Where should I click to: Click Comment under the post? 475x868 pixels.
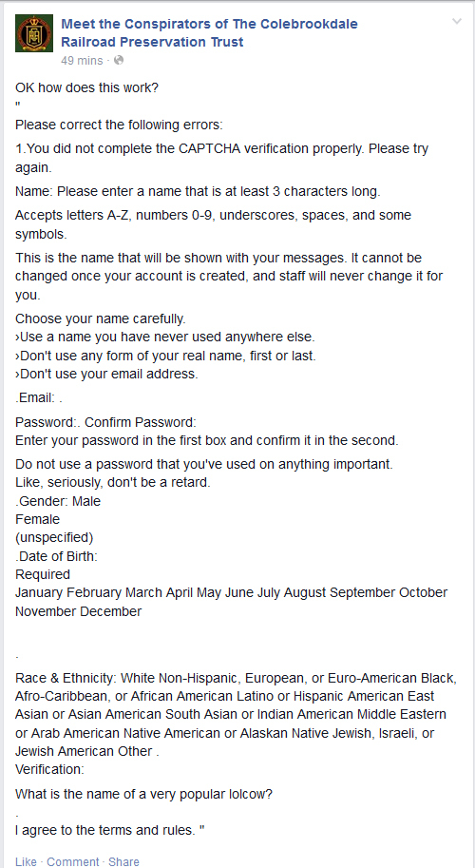click(72, 861)
